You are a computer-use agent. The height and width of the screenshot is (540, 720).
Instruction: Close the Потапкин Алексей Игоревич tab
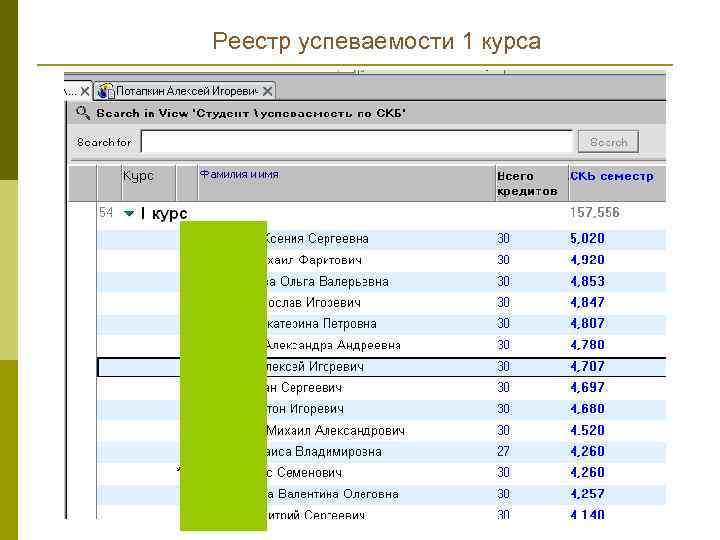[268, 91]
